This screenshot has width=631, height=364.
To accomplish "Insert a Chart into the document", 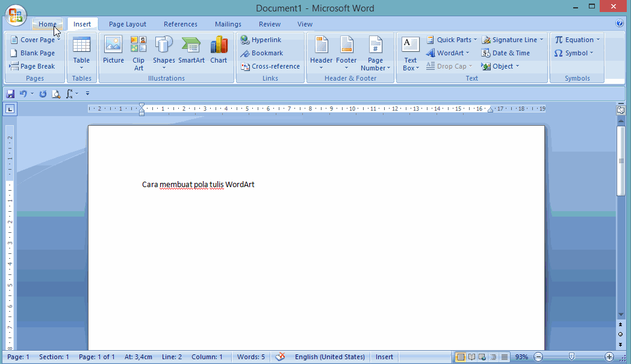I will click(219, 50).
